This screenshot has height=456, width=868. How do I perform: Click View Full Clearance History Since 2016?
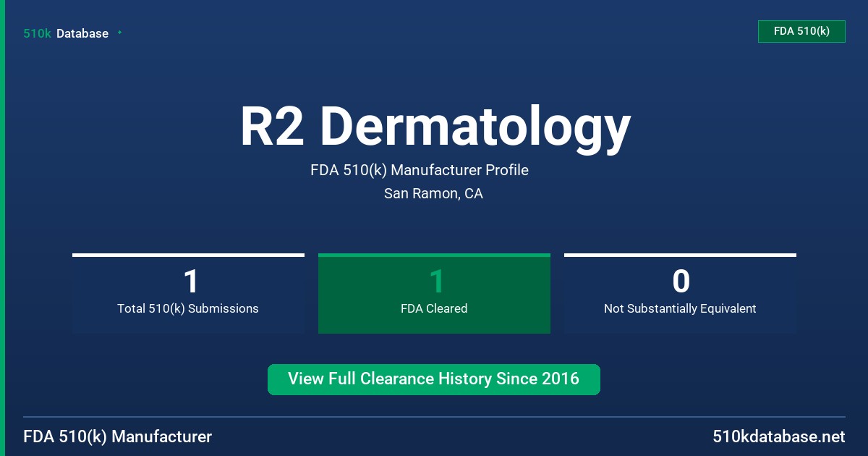tap(434, 379)
